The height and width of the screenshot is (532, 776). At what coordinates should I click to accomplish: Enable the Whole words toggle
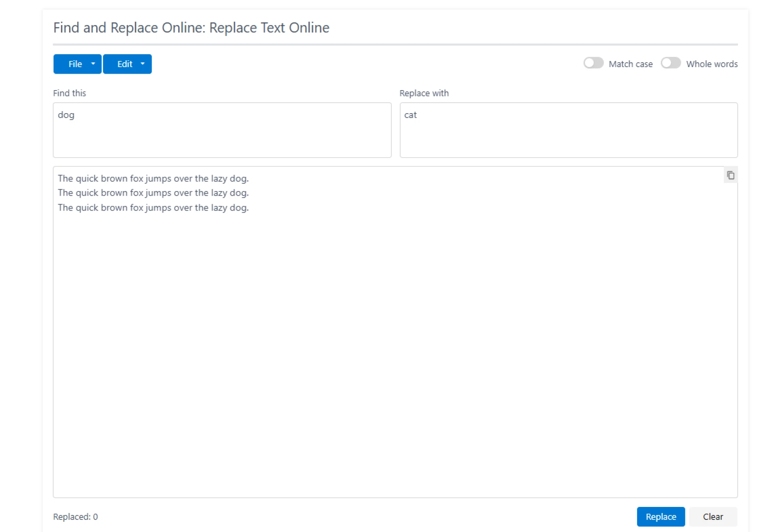coord(671,63)
